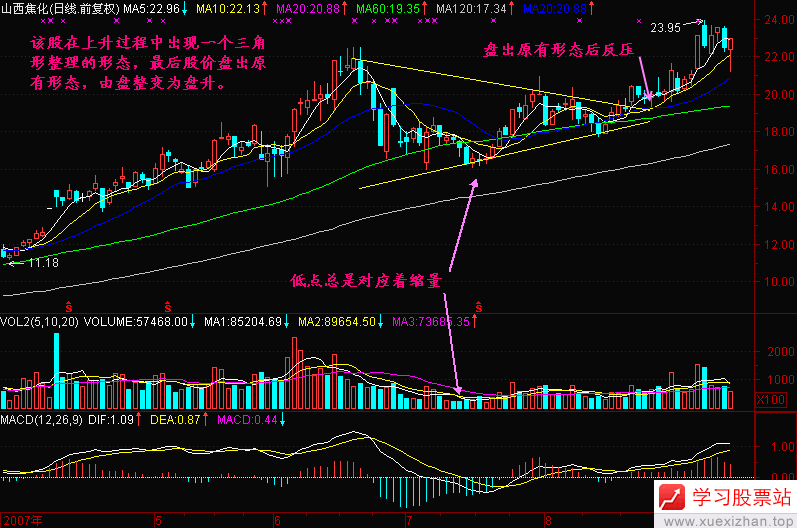The height and width of the screenshot is (528, 797).
Task: Click the low price label 11.18
Action: coord(43,263)
